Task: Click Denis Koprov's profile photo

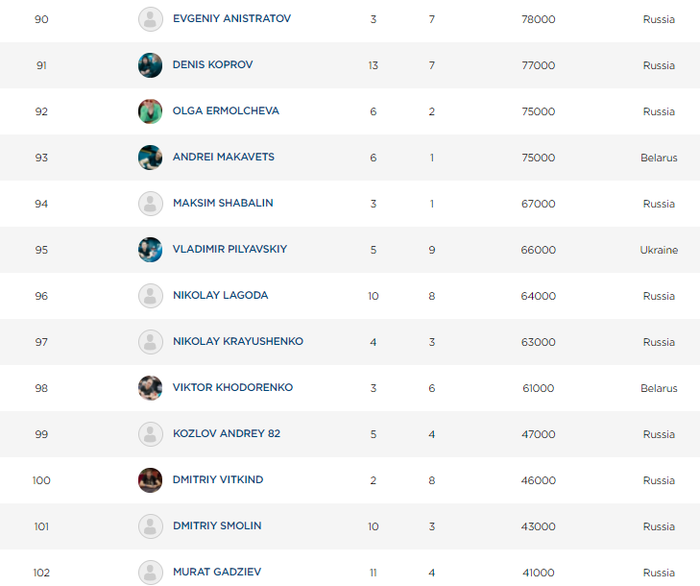Action: coord(150,65)
